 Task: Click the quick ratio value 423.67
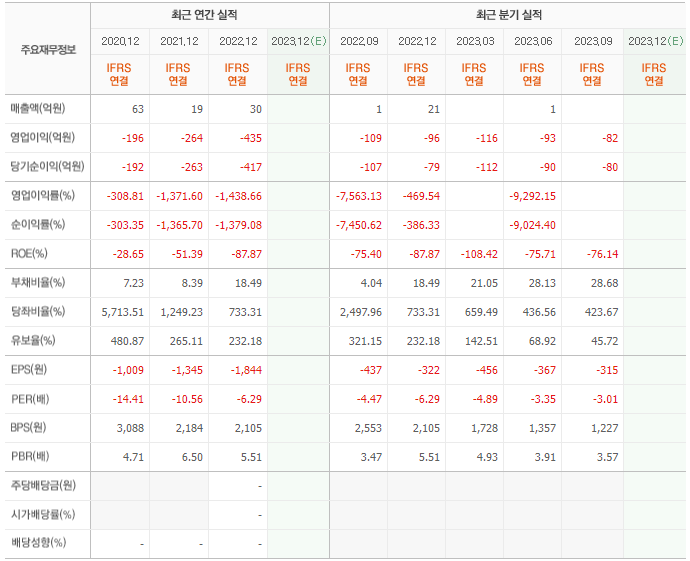602,312
